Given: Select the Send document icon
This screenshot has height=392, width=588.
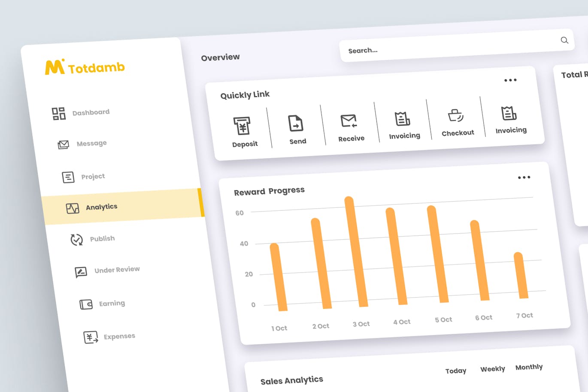Looking at the screenshot, I should pos(295,123).
